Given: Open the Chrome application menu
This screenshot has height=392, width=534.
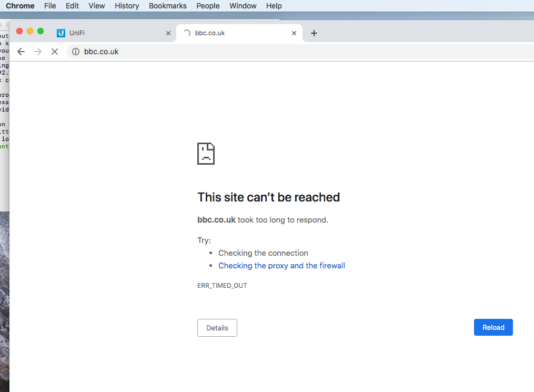Looking at the screenshot, I should 20,6.
